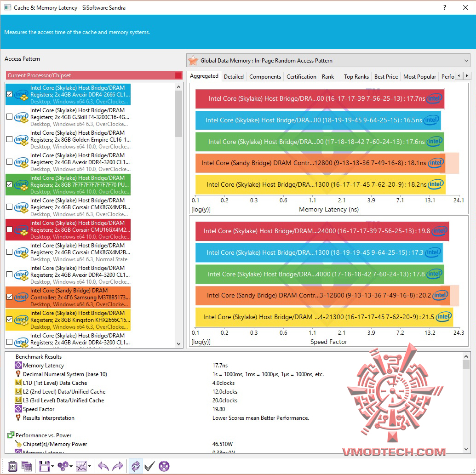This screenshot has height=475, width=476.
Task: Select the Current Processor/Chipset header
Action: click(94, 75)
